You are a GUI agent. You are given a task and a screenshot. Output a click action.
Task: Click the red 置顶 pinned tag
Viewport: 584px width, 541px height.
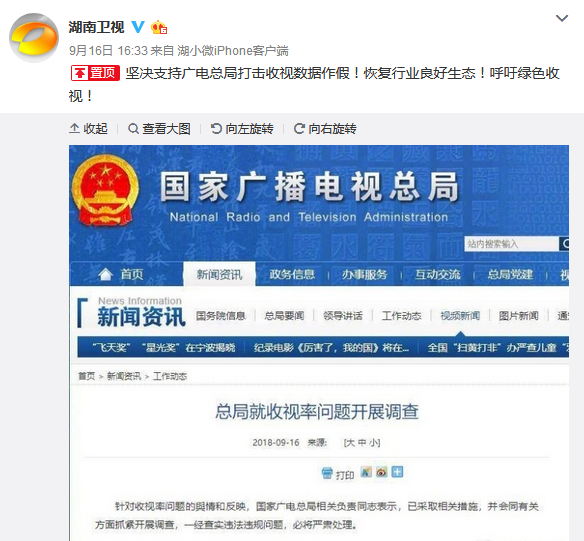[95, 73]
